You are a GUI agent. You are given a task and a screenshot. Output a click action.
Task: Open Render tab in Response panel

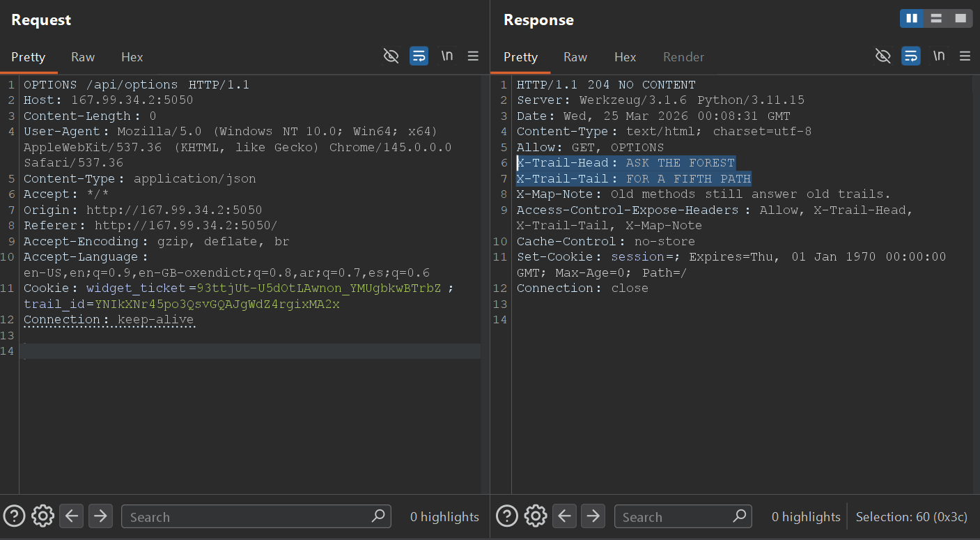683,57
